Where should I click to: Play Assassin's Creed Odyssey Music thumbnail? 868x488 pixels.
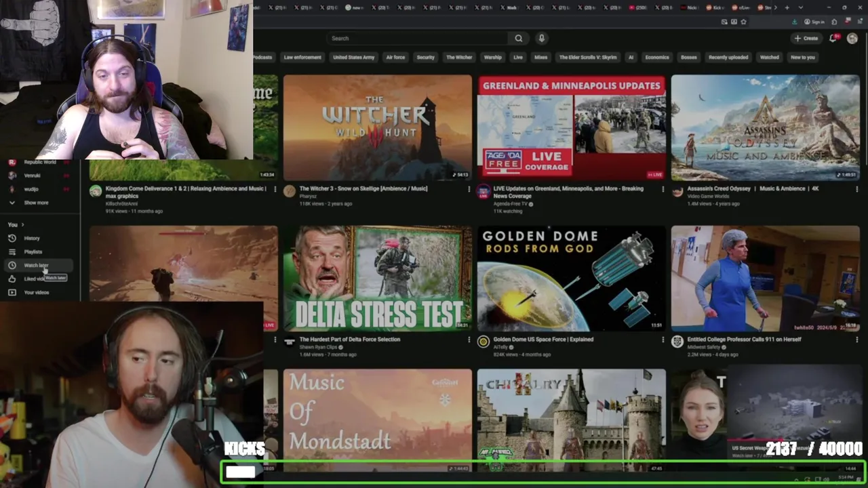pyautogui.click(x=766, y=127)
